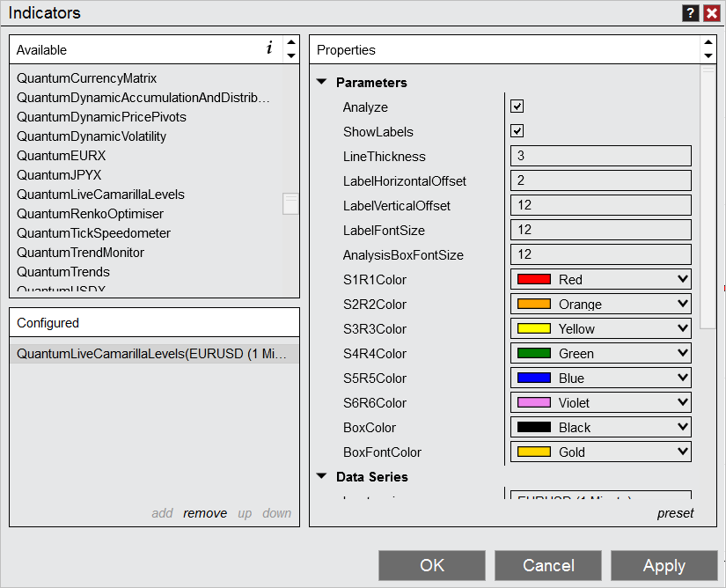Click the add link

tap(162, 513)
